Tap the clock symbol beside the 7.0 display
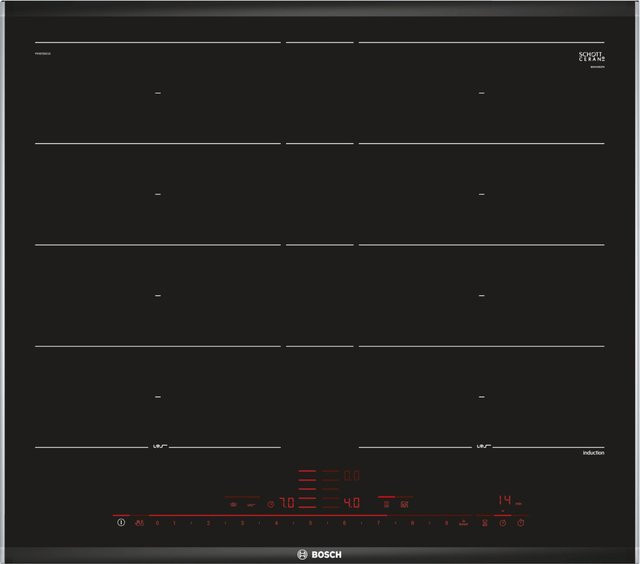Image resolution: width=640 pixels, height=564 pixels. tap(271, 504)
